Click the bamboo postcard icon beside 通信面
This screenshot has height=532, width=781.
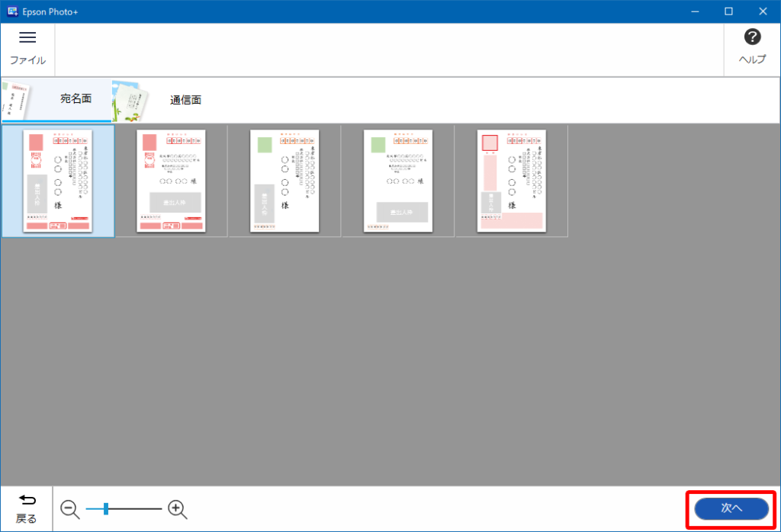click(x=130, y=101)
